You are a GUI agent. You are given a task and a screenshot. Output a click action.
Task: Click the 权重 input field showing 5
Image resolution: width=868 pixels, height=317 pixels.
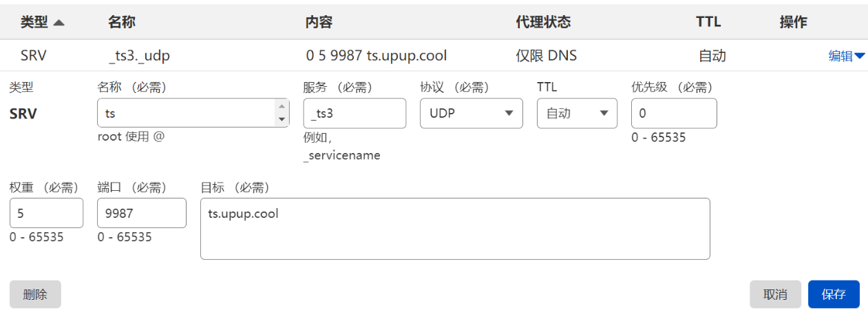click(46, 214)
